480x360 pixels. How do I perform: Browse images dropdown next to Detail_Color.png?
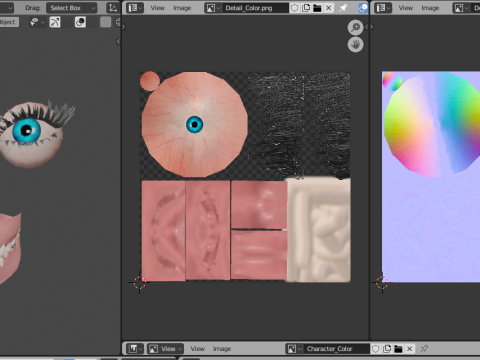pos(213,8)
